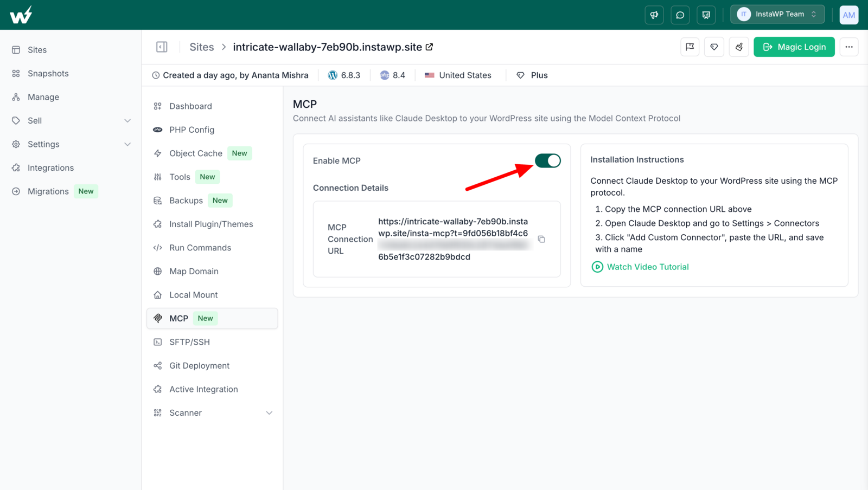
Task: Click the WordPress version 6.8.3 icon
Action: [x=333, y=75]
